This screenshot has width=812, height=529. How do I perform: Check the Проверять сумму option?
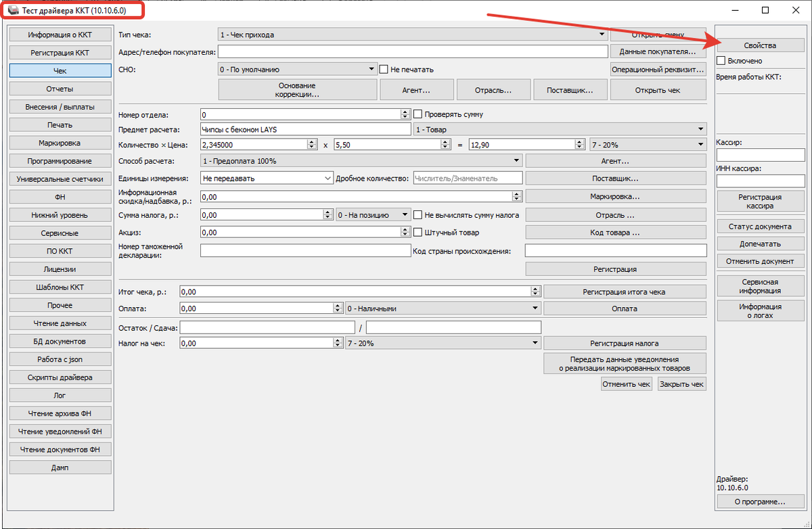418,114
